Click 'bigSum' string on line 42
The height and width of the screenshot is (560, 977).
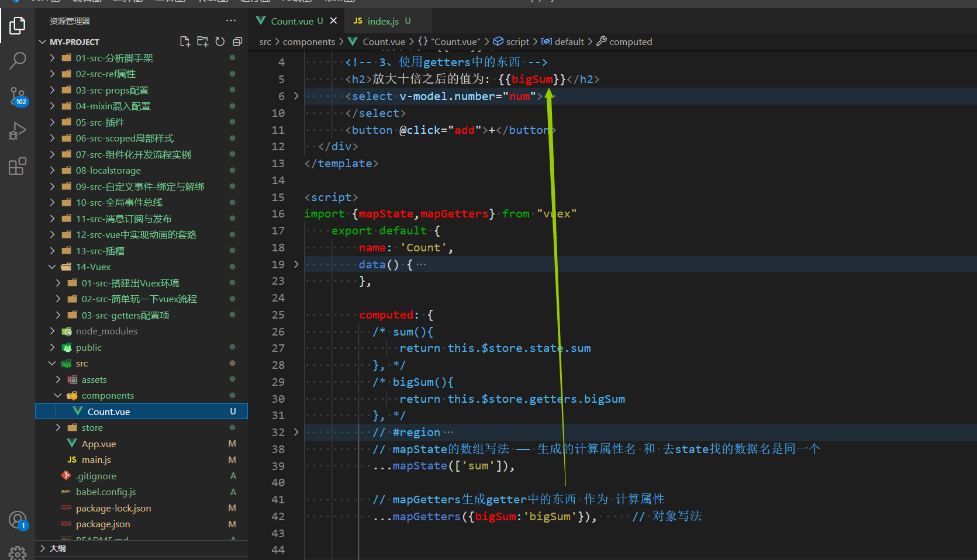[x=550, y=516]
